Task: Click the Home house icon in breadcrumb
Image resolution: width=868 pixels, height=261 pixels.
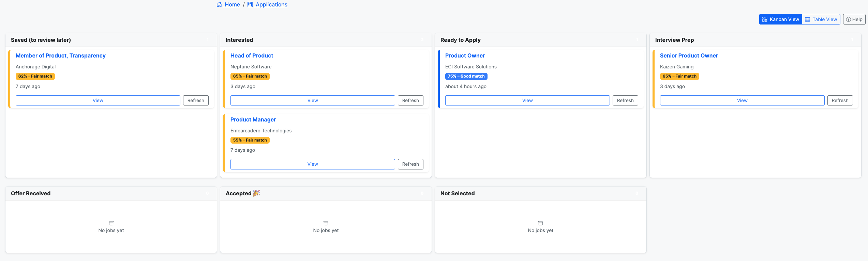Action: (x=219, y=4)
